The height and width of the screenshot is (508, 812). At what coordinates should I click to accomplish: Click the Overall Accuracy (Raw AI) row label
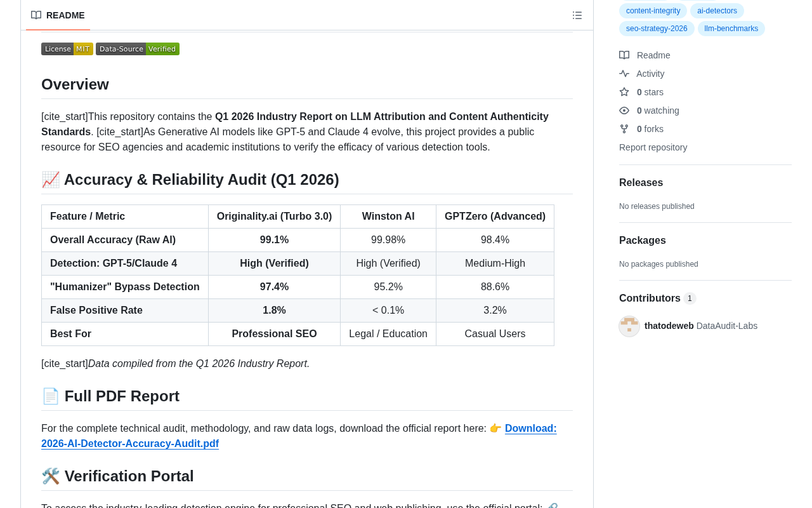(125, 240)
